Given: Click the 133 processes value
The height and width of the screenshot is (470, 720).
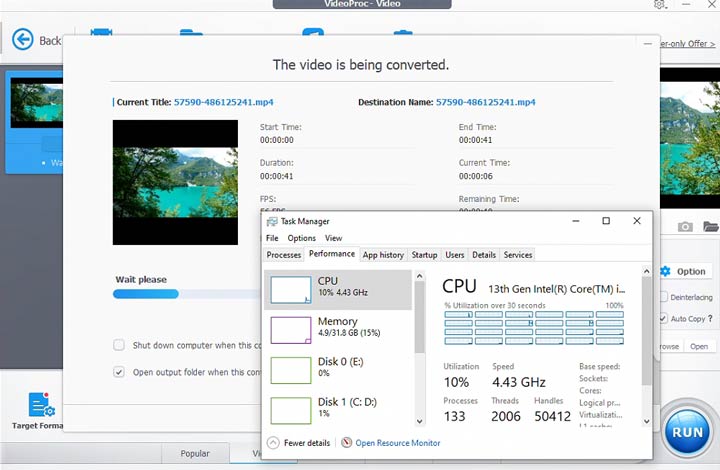Looking at the screenshot, I should click(454, 416).
